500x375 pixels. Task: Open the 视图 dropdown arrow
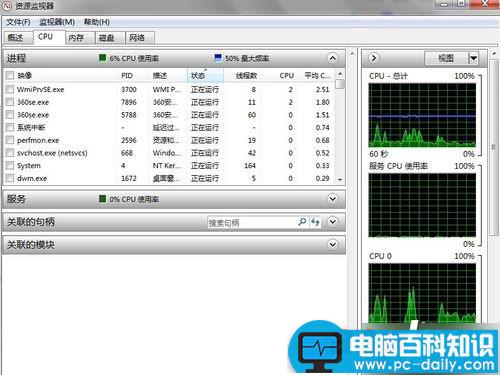click(x=473, y=58)
